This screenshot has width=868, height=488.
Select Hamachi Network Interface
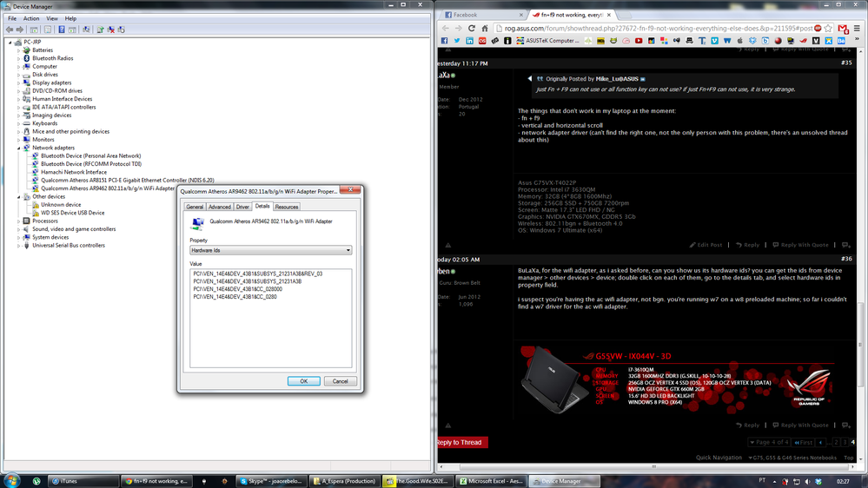[74, 172]
